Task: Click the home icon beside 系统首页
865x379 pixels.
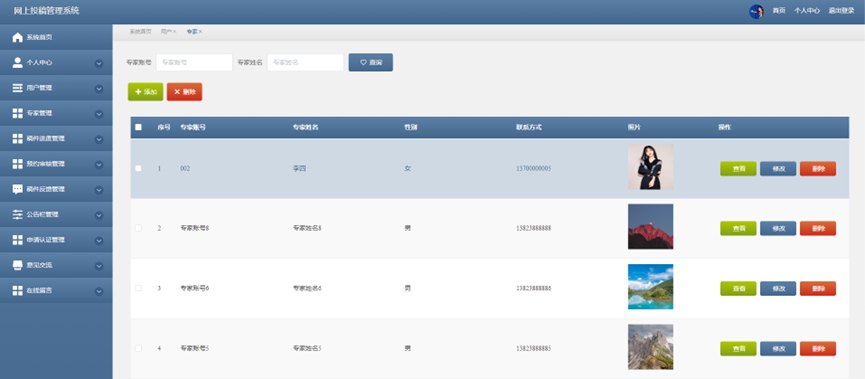Action: click(x=18, y=38)
